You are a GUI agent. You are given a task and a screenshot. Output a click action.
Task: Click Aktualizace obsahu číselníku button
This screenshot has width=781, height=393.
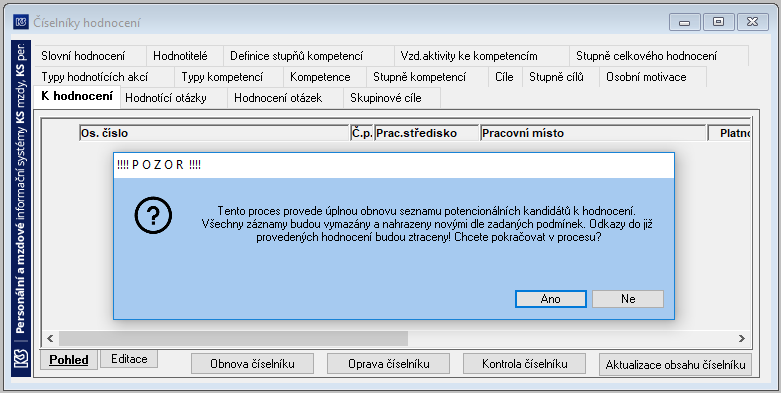pyautogui.click(x=675, y=364)
